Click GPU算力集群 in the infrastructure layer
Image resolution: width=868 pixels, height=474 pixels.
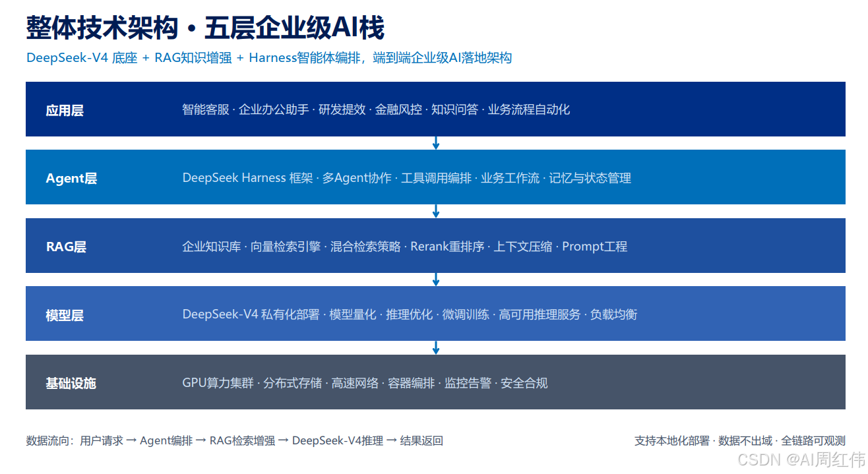(218, 383)
